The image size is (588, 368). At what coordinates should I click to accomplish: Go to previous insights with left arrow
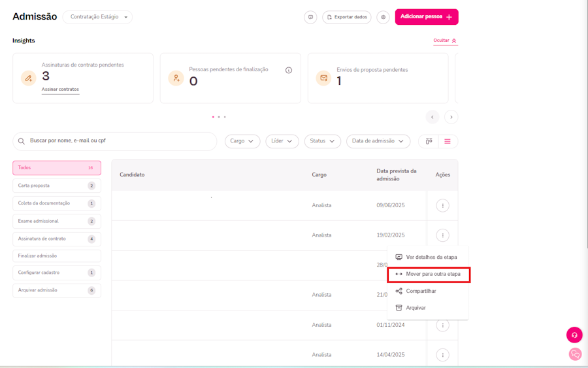[x=433, y=117]
